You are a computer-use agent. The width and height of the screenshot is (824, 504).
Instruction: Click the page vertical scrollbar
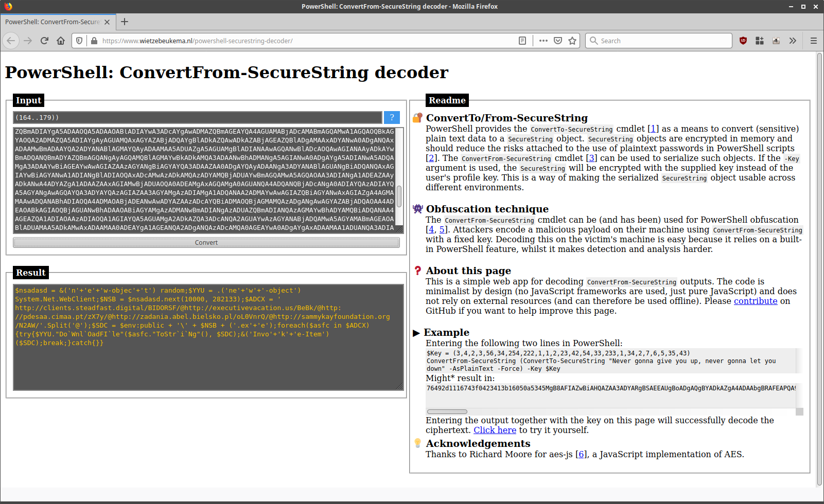point(820,269)
